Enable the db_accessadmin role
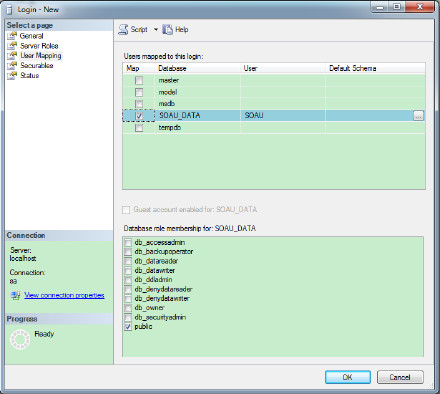The width and height of the screenshot is (440, 394). click(x=128, y=242)
